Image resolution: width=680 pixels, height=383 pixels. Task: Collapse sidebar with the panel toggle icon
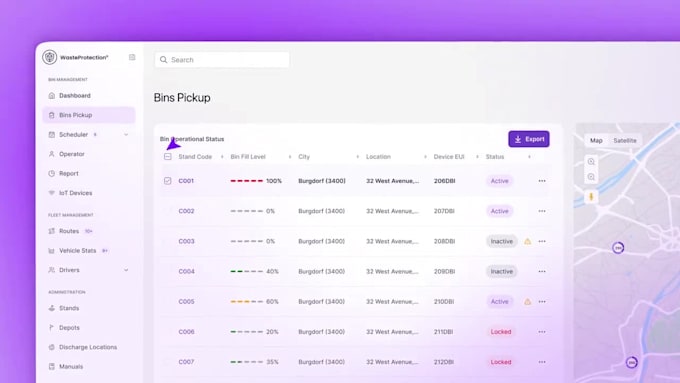tap(132, 57)
